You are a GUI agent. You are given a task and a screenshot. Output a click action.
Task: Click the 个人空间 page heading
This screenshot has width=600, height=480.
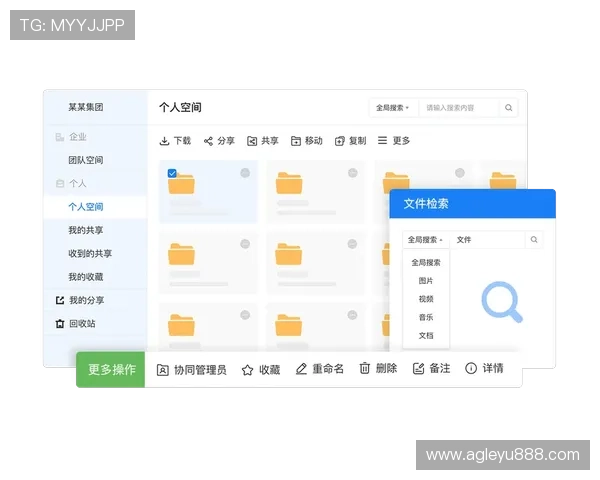point(180,108)
